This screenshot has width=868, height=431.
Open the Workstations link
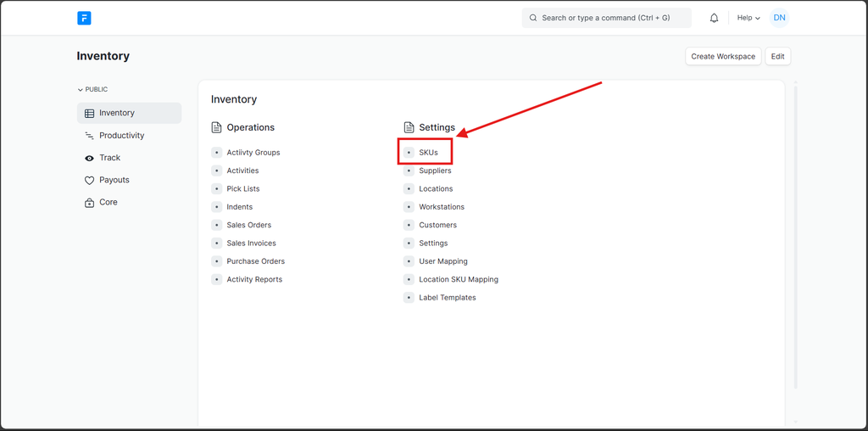click(442, 207)
